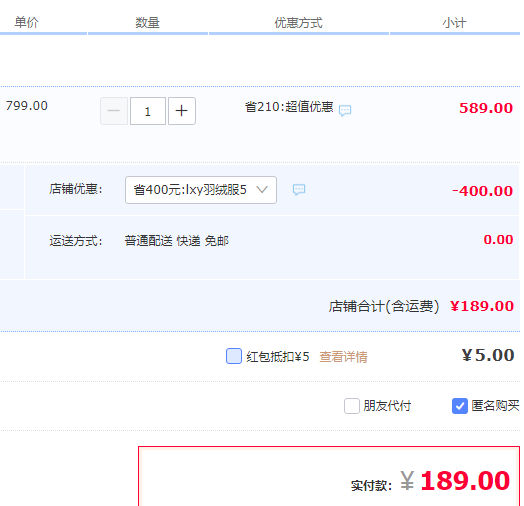Click the 小计 column header

pos(454,23)
